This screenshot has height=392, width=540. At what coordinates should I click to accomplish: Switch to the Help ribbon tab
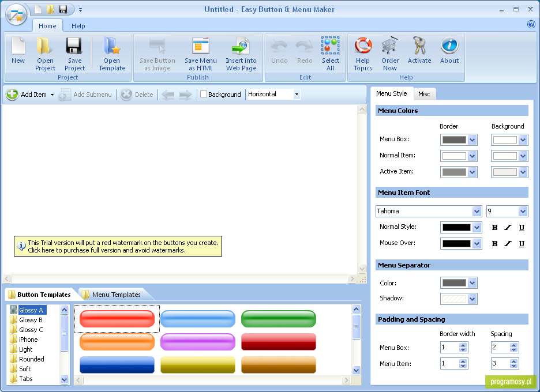pos(78,26)
